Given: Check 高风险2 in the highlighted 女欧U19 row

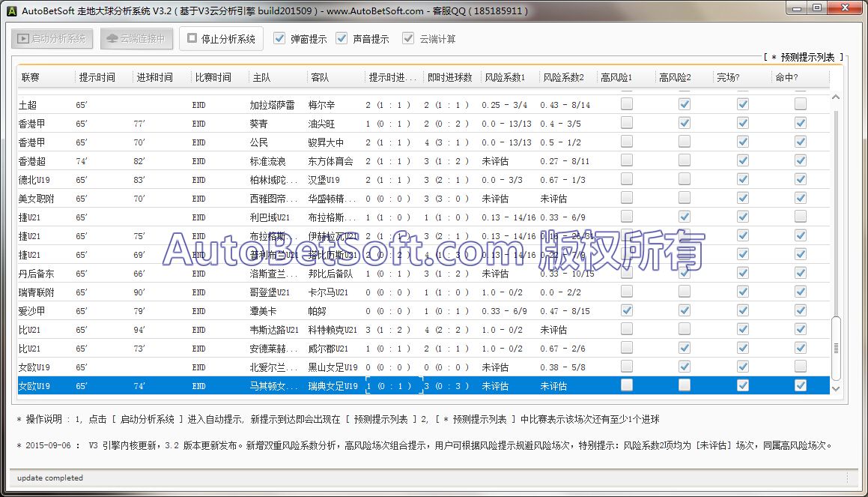Looking at the screenshot, I should pyautogui.click(x=684, y=385).
